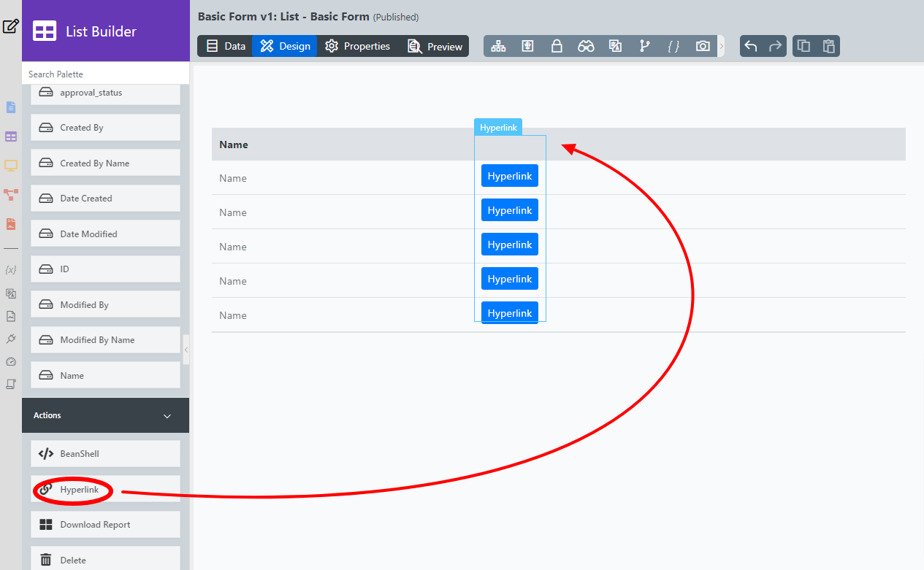Open the PDF report icon in sidebar
The width and height of the screenshot is (924, 570).
(x=11, y=224)
